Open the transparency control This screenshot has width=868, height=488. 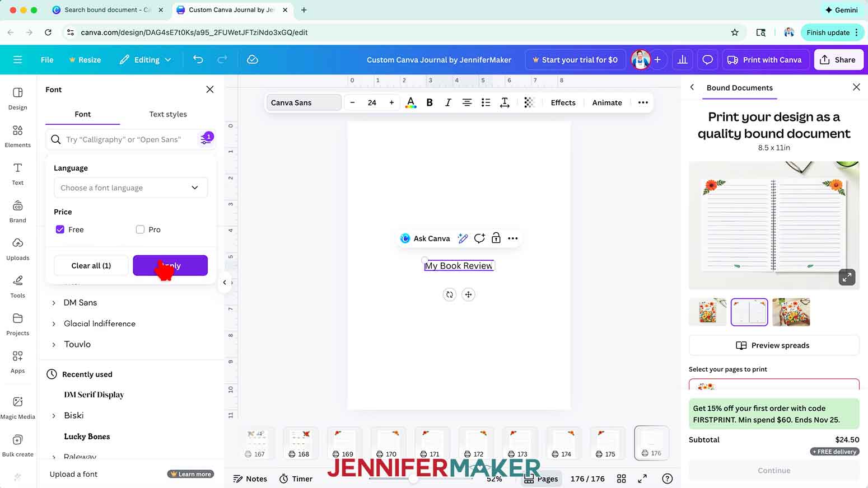pos(529,102)
